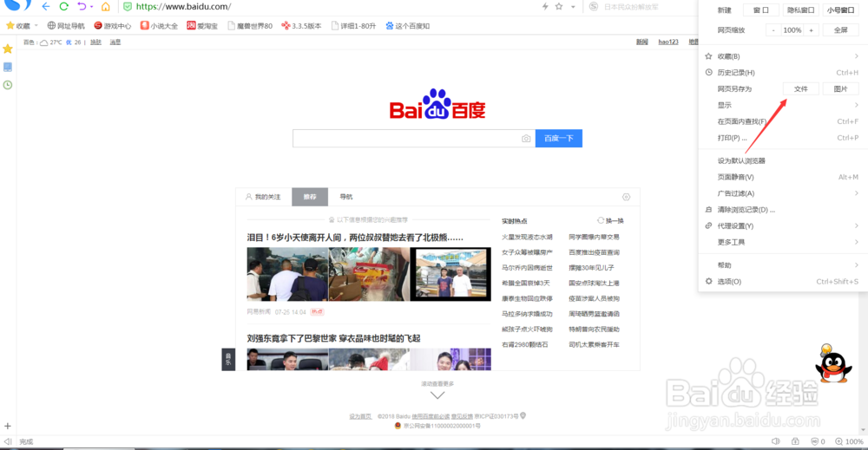Open 详细1-80升 bookmark

coord(354,26)
